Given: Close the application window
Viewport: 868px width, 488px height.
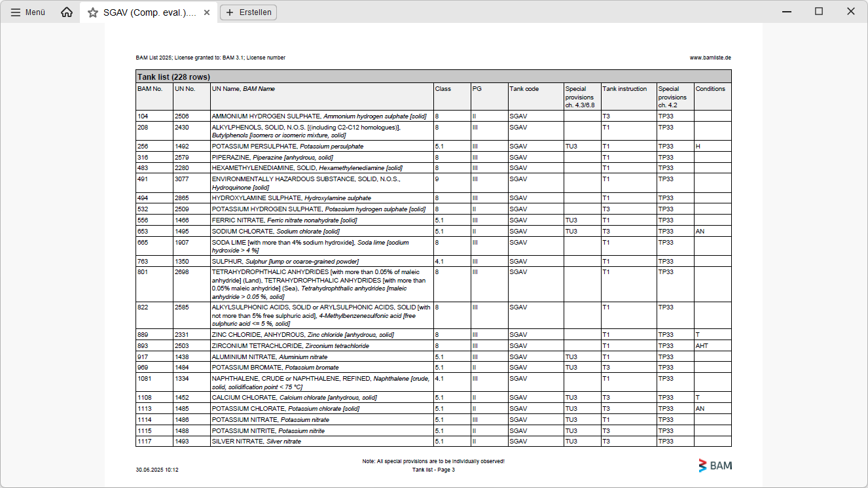Looking at the screenshot, I should coord(851,12).
